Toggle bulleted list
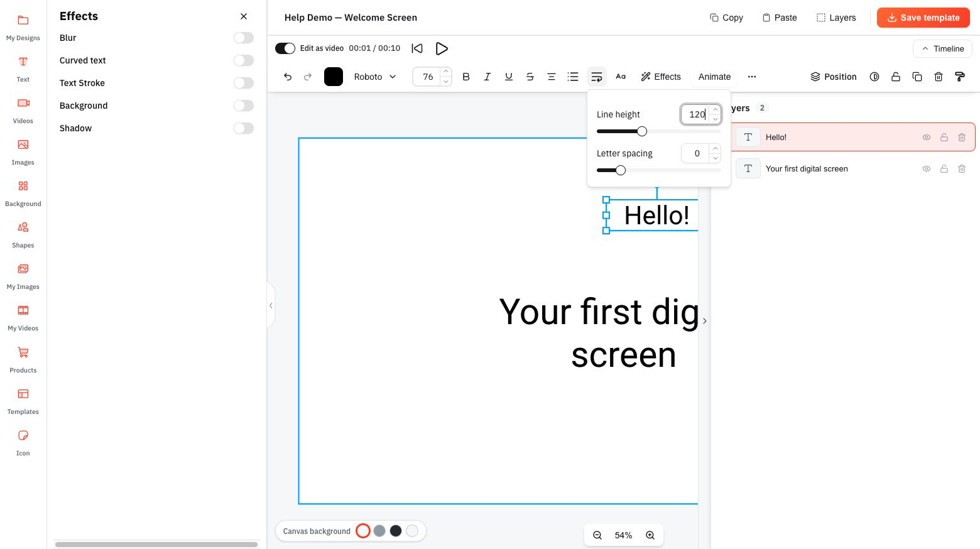This screenshot has height=549, width=980. point(573,77)
